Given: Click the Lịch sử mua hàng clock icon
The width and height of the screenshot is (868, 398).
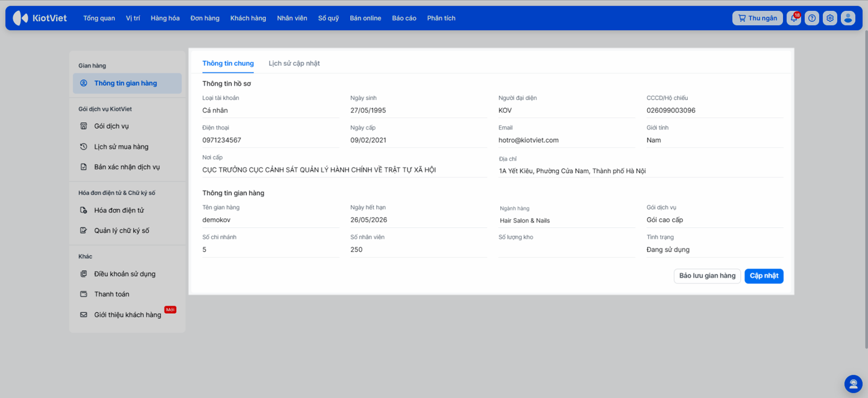Looking at the screenshot, I should pos(84,147).
